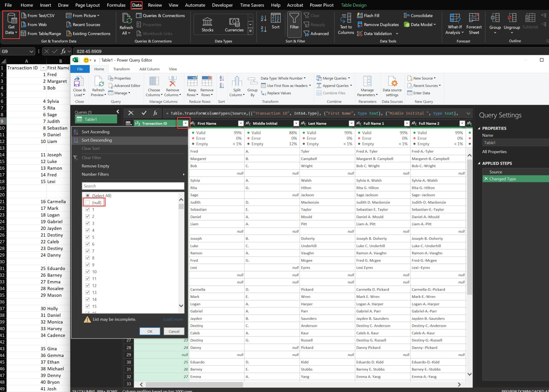
Task: Toggle the Select All checkbox
Action: pos(87,195)
